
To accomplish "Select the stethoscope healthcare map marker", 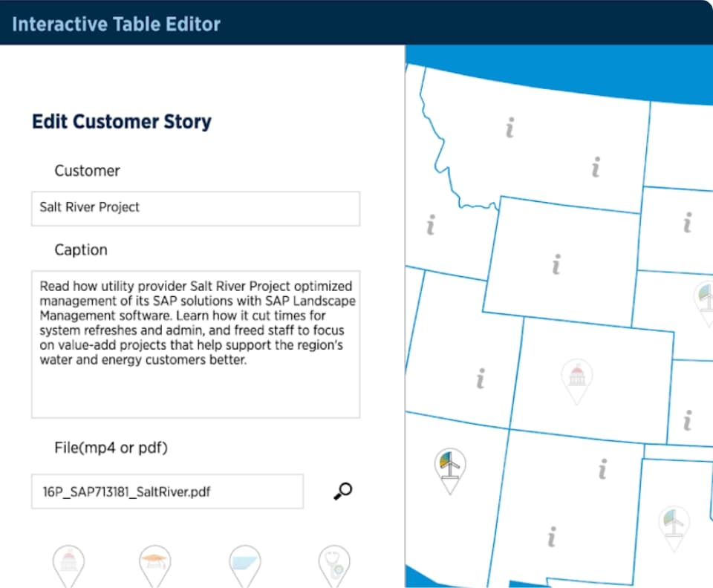I will (333, 564).
